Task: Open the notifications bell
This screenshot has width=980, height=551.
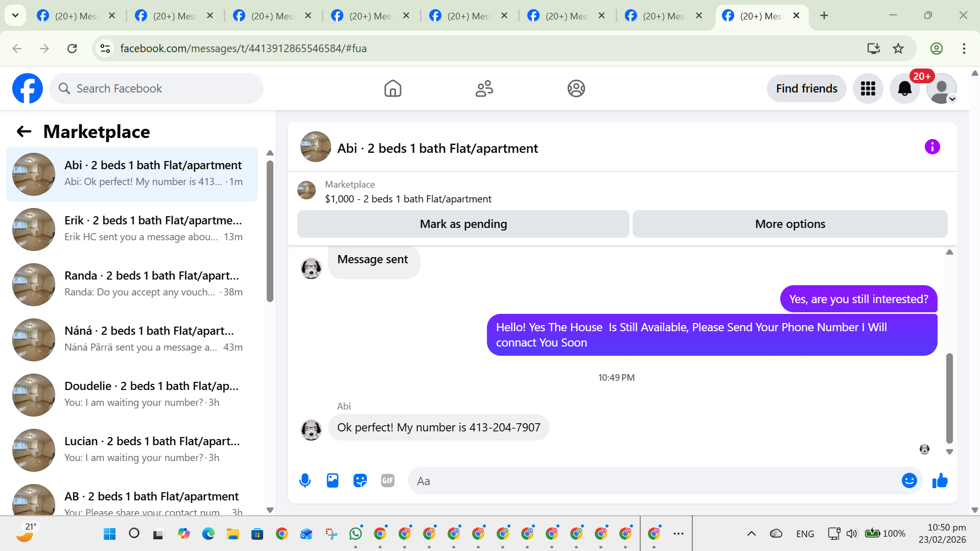Action: click(x=904, y=88)
